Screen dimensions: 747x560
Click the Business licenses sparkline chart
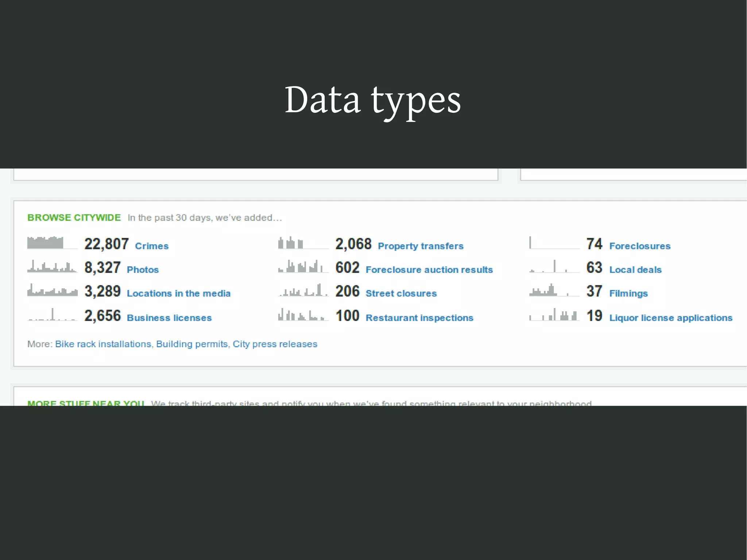pos(52,315)
